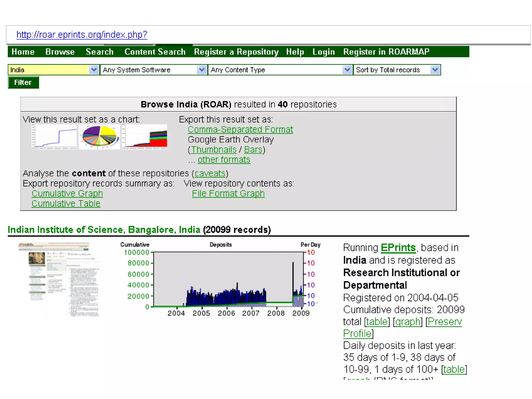Open the line chart thumbnail
The height and width of the screenshot is (399, 532).
(54, 137)
